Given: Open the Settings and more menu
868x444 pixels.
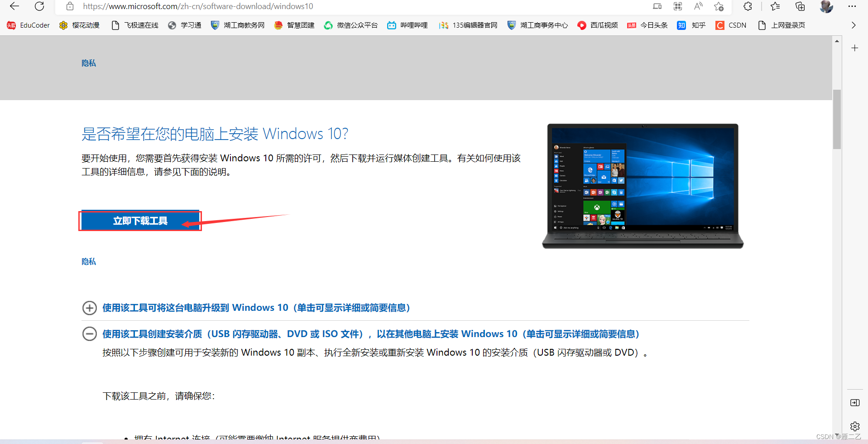Looking at the screenshot, I should point(852,6).
